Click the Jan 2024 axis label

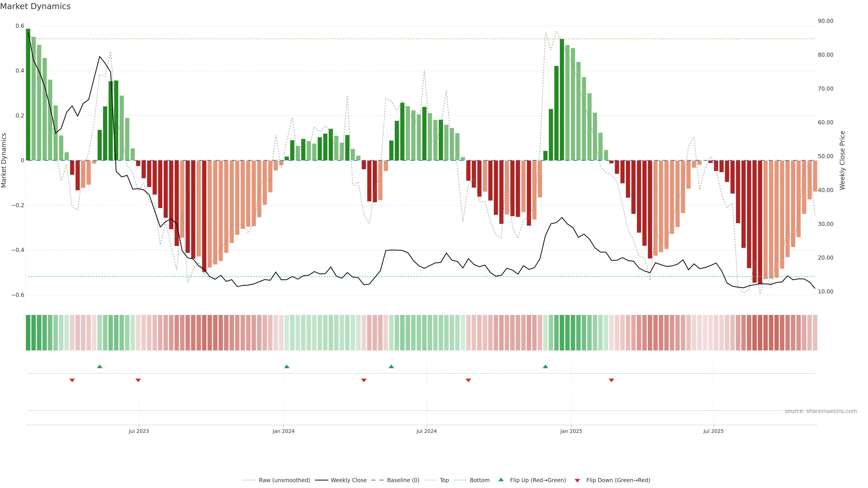pos(283,431)
